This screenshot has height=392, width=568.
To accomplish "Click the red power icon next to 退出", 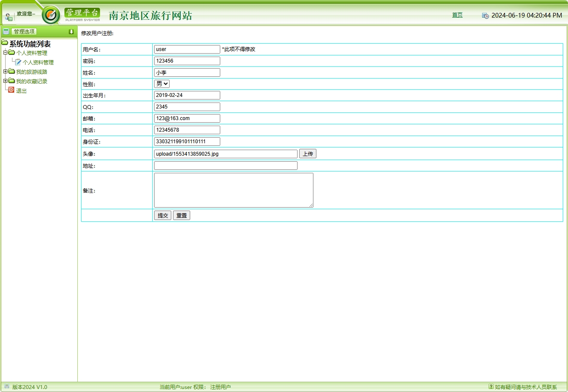I will [11, 90].
